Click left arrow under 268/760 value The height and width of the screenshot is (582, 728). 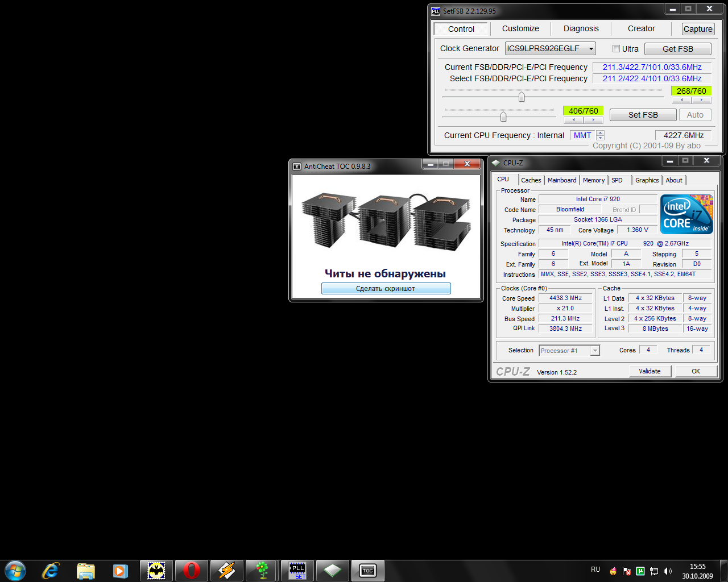pos(681,100)
